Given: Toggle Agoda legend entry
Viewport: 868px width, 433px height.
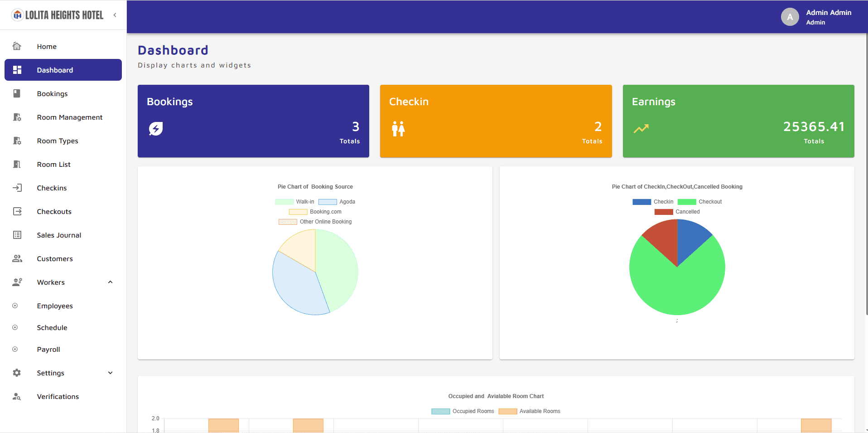Looking at the screenshot, I should click(x=337, y=202).
